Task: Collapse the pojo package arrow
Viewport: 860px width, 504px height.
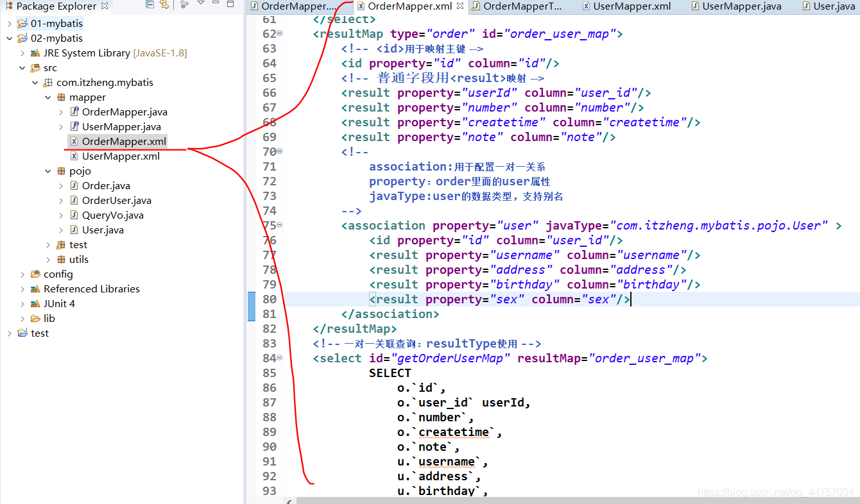Action: [47, 171]
